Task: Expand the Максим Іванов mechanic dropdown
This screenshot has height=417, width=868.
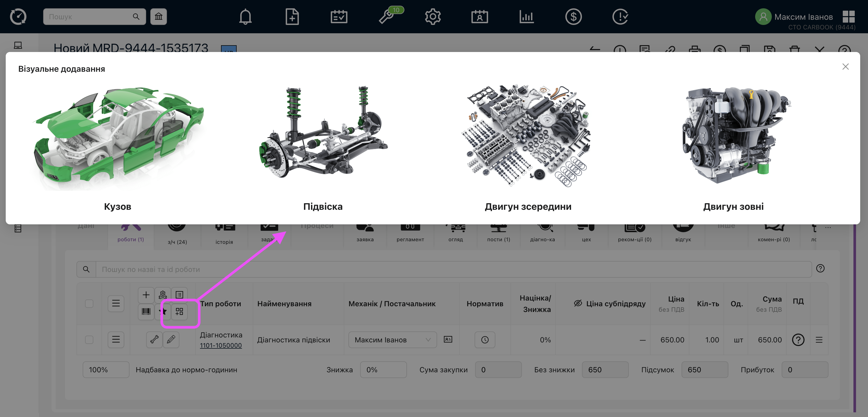Action: pyautogui.click(x=392, y=340)
